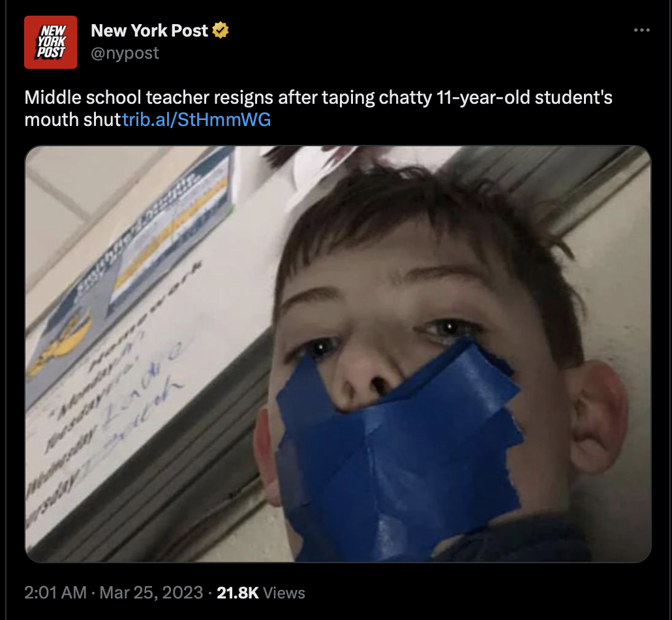The image size is (672, 620).
Task: Click the gold verified badge
Action: 221,30
